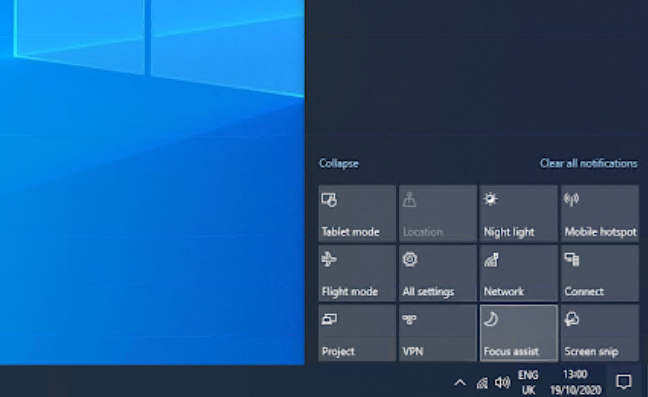
Task: Click the greyed-out Location tile
Action: pyautogui.click(x=438, y=214)
